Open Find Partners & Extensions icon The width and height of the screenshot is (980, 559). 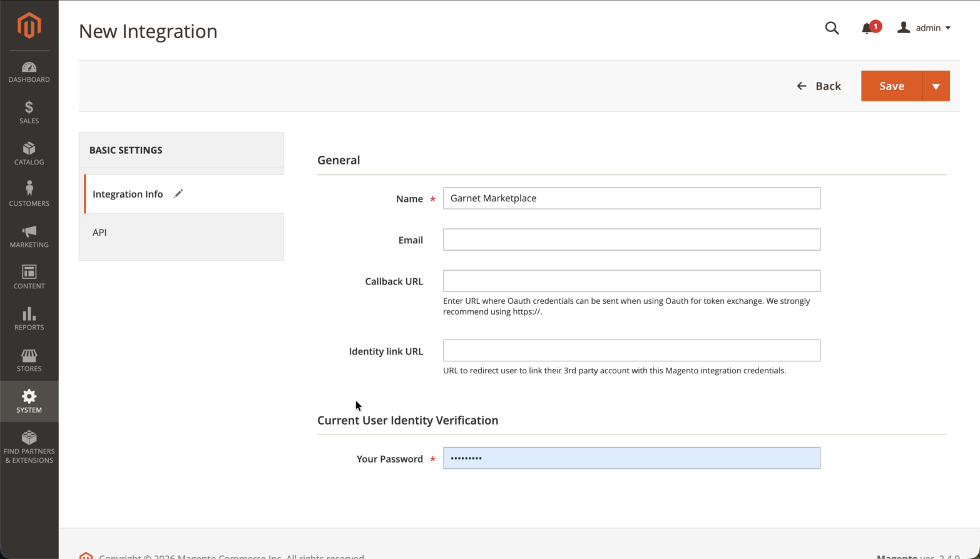pos(29,437)
